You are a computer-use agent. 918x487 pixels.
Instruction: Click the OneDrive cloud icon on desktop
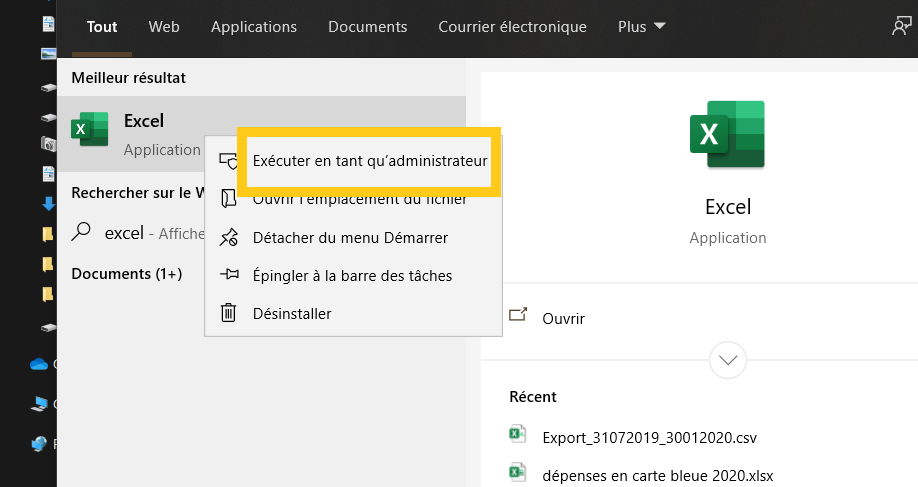coord(39,365)
